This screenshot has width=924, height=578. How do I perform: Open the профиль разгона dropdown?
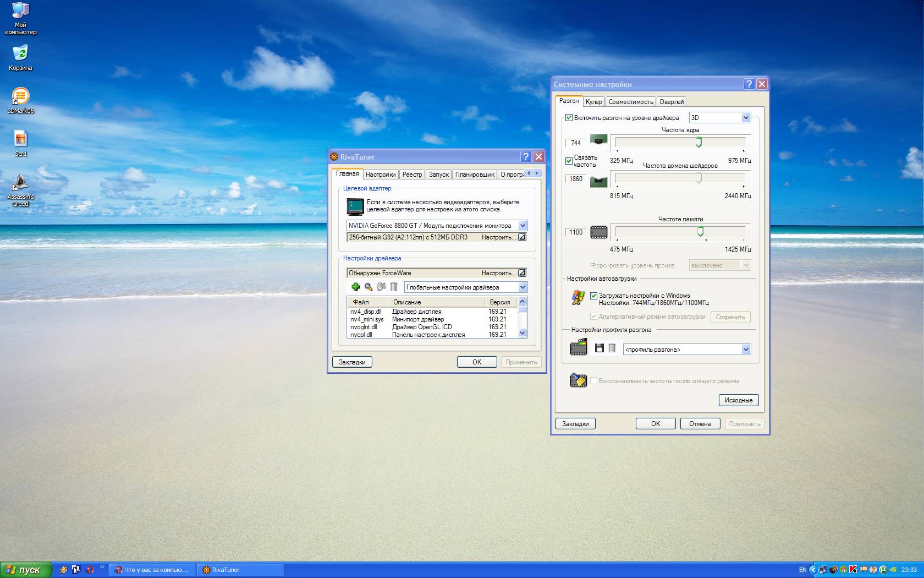(687, 349)
